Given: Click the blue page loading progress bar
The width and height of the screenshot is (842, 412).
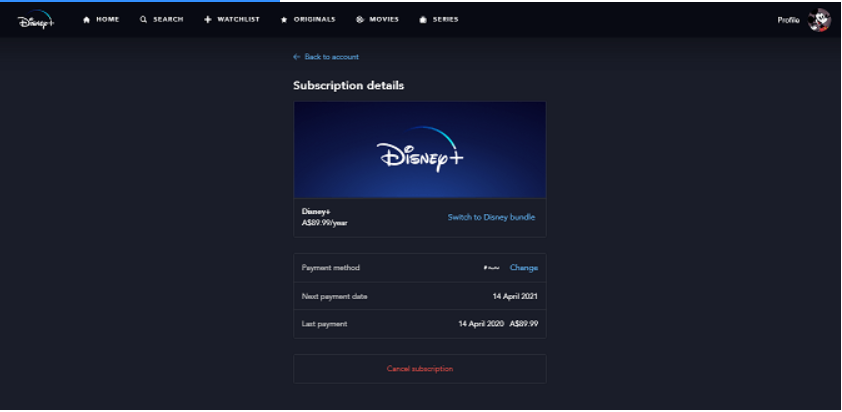Looking at the screenshot, I should click(x=140, y=1).
